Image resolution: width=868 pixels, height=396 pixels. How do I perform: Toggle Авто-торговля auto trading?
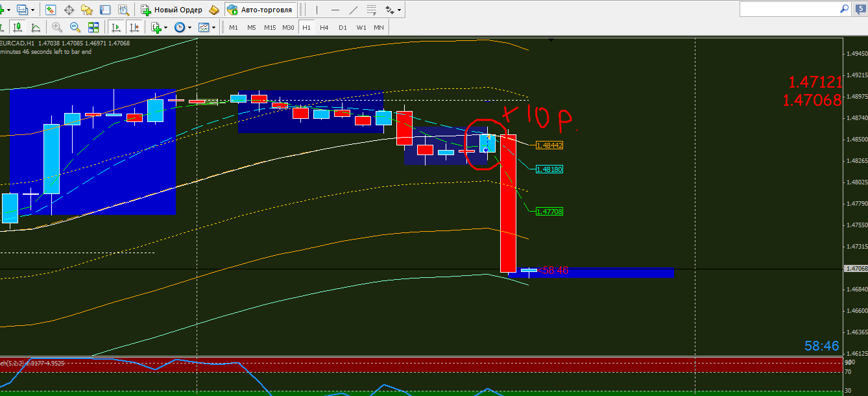coord(261,10)
